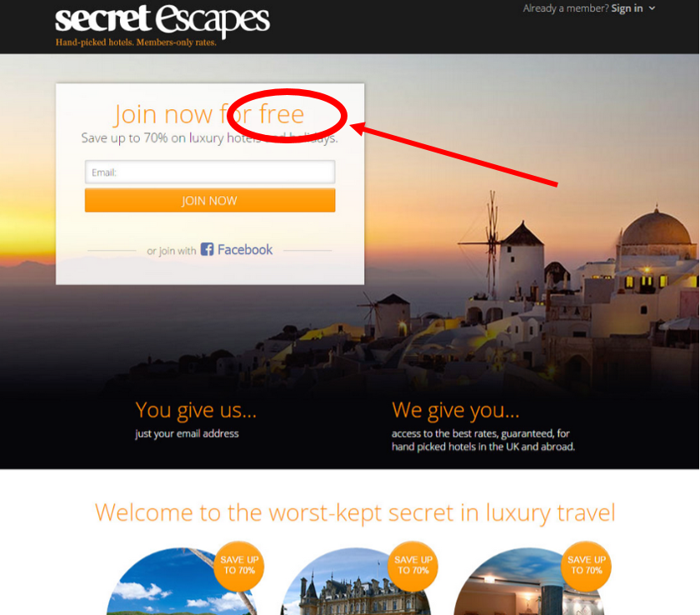Viewport: 700px width, 615px height.
Task: Click the Save up to 70% badge on beach image
Action: [x=239, y=566]
